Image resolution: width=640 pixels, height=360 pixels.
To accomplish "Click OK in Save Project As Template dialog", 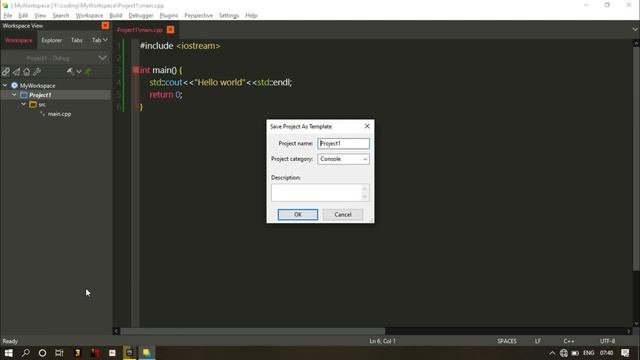I will point(298,215).
